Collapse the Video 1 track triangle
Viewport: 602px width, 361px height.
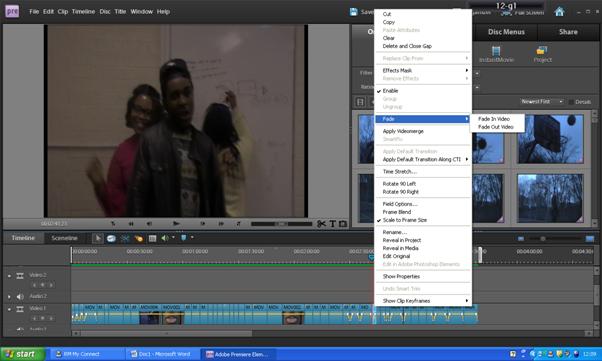click(x=9, y=309)
